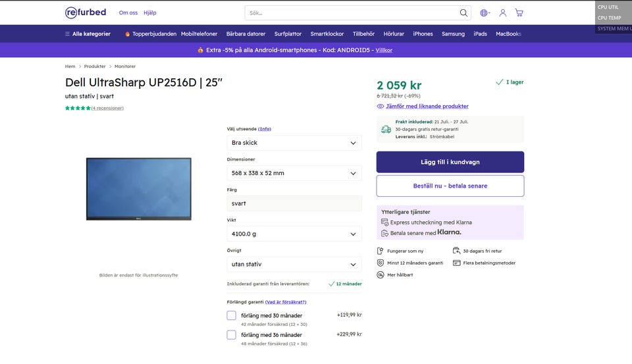Open the shopping cart icon

click(519, 13)
